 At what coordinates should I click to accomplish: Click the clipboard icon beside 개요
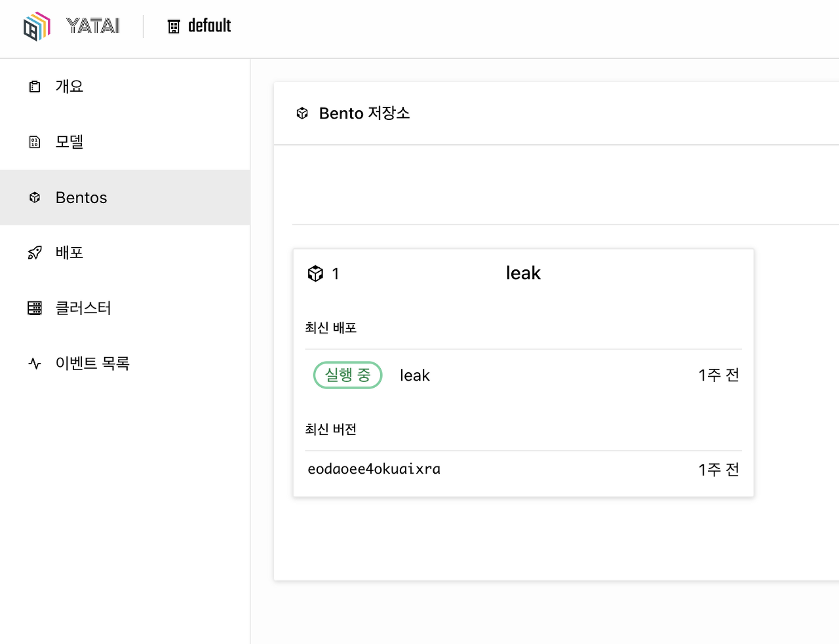click(35, 86)
